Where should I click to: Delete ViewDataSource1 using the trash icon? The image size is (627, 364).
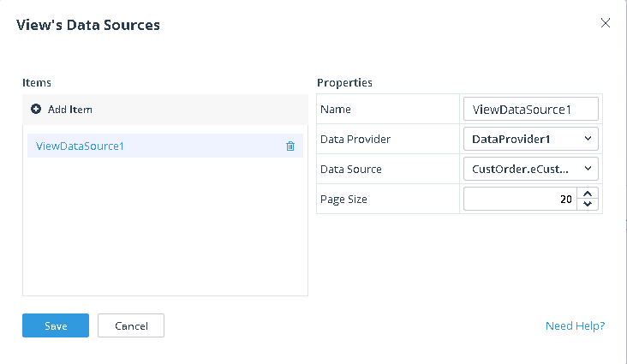click(290, 146)
